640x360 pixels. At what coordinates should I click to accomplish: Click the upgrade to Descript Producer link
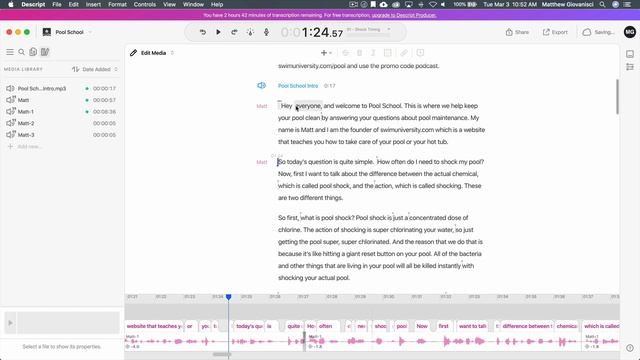[404, 15]
